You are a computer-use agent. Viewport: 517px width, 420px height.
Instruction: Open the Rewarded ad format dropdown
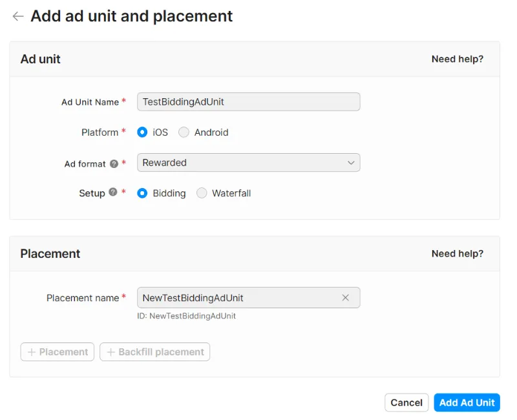coord(248,163)
